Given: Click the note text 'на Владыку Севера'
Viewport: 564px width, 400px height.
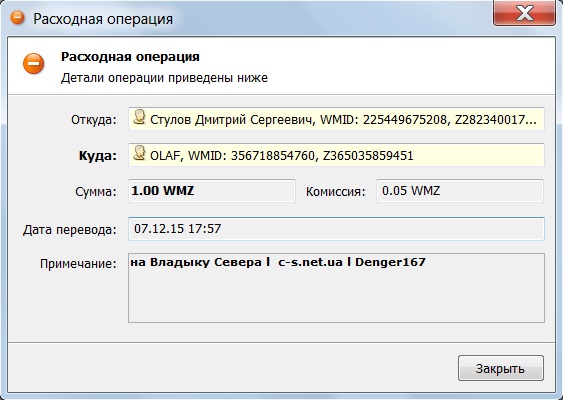Looking at the screenshot, I should coord(196,262).
